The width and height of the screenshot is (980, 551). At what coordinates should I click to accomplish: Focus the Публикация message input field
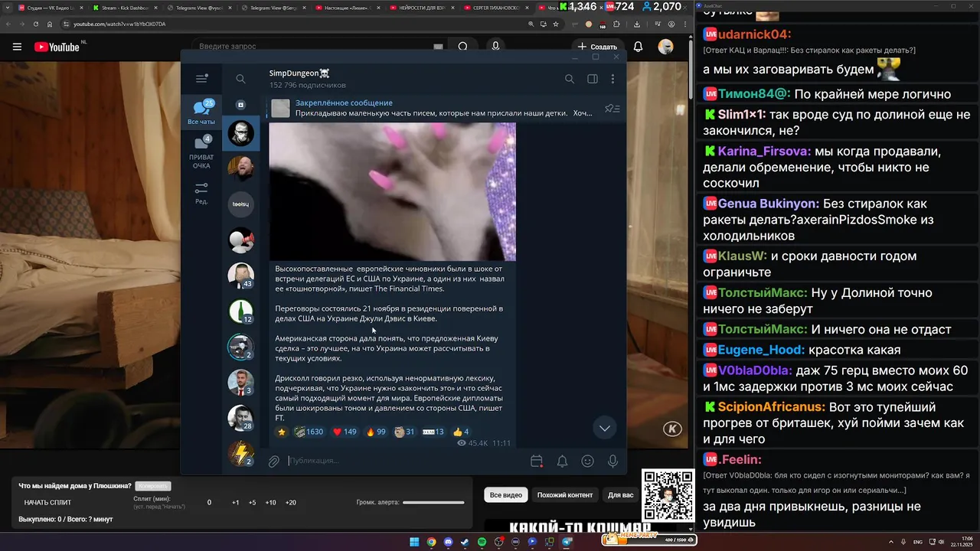(x=406, y=461)
